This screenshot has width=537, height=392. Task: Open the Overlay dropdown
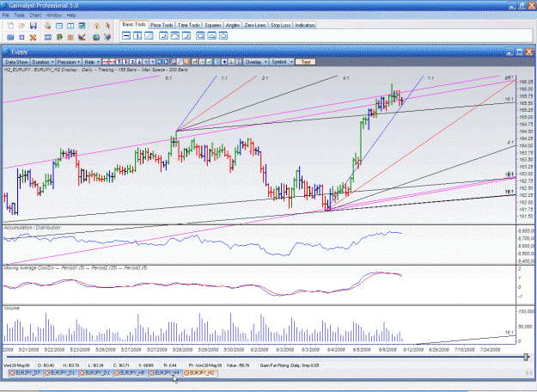coord(256,62)
